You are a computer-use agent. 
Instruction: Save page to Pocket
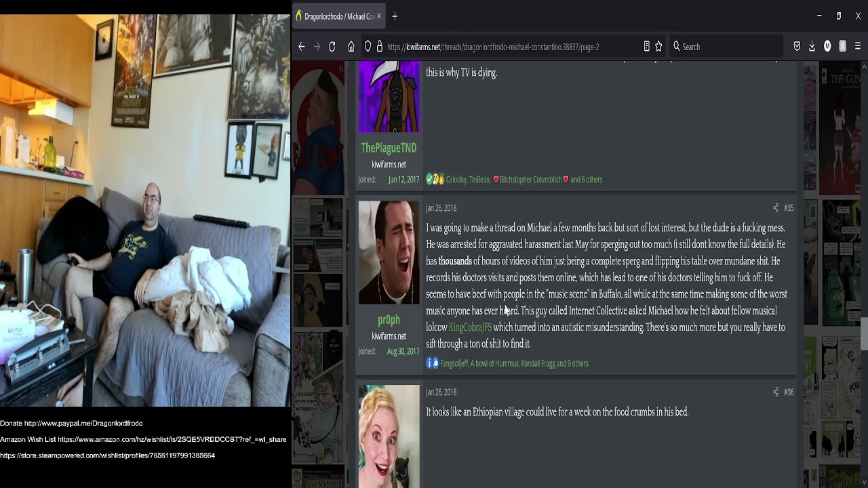pyautogui.click(x=797, y=47)
